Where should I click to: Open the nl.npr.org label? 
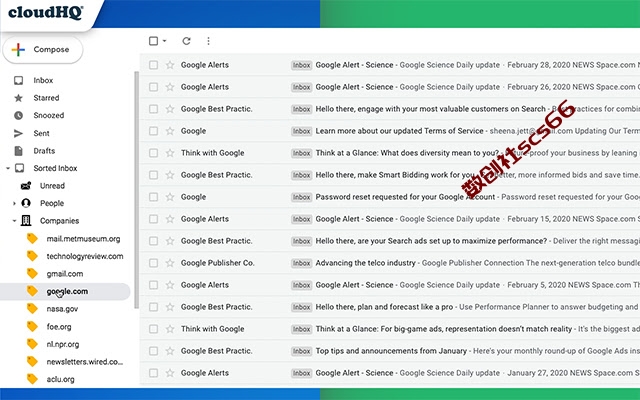[x=62, y=344]
